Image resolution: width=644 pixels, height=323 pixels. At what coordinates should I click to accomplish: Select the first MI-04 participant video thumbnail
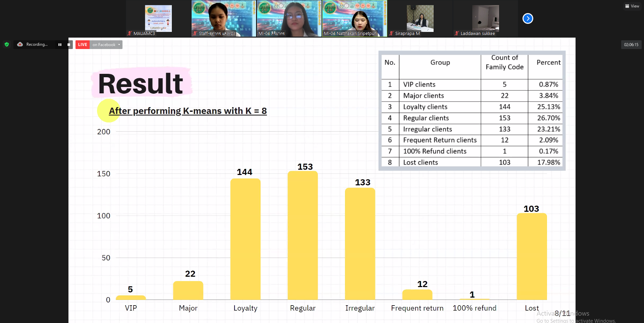pyautogui.click(x=289, y=18)
